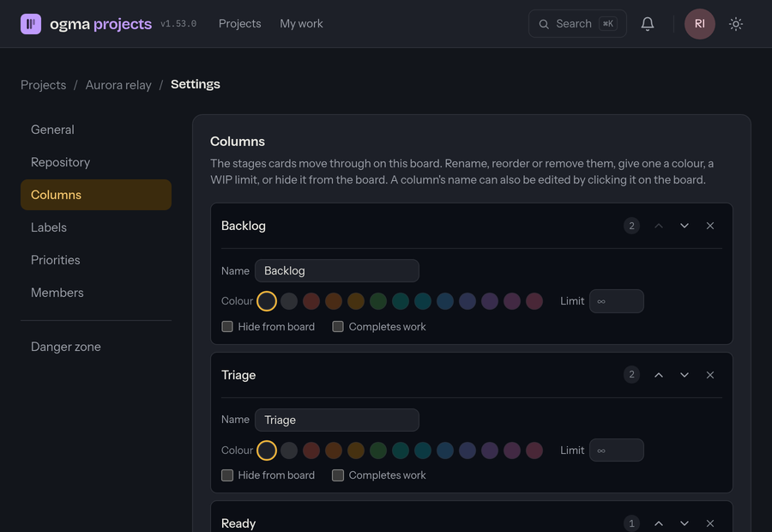772x532 pixels.
Task: Open the Priorities settings section
Action: (x=96, y=260)
